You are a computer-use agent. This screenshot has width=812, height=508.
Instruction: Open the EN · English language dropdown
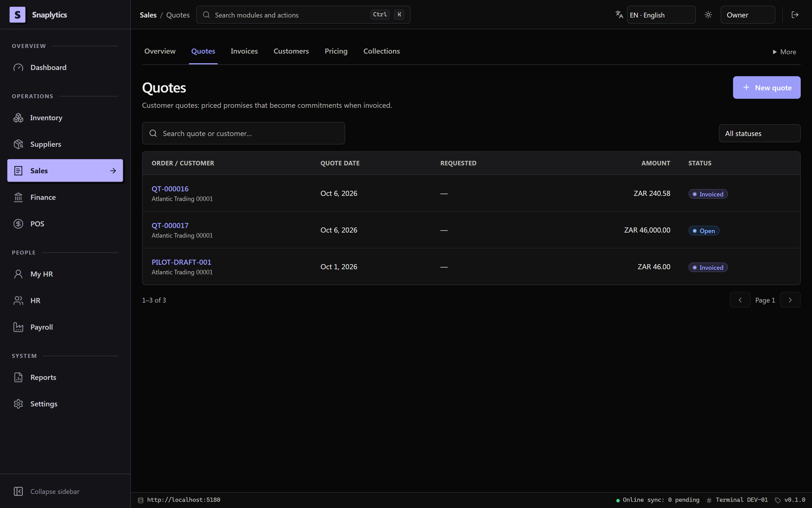click(661, 15)
